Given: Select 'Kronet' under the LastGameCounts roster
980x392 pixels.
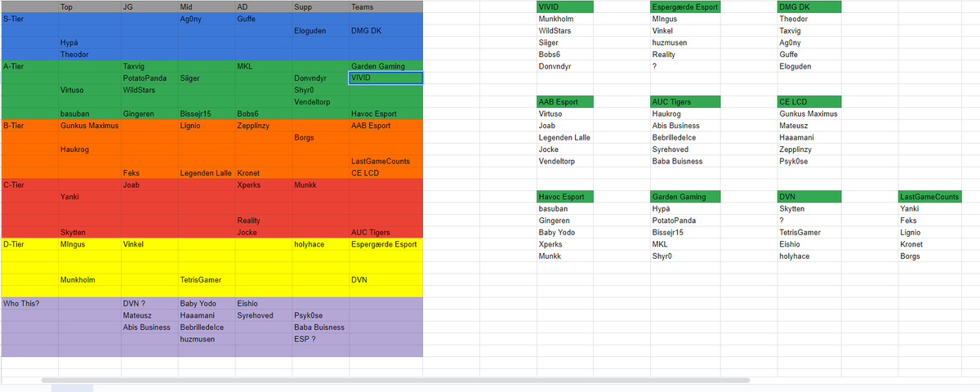Looking at the screenshot, I should pos(929,244).
